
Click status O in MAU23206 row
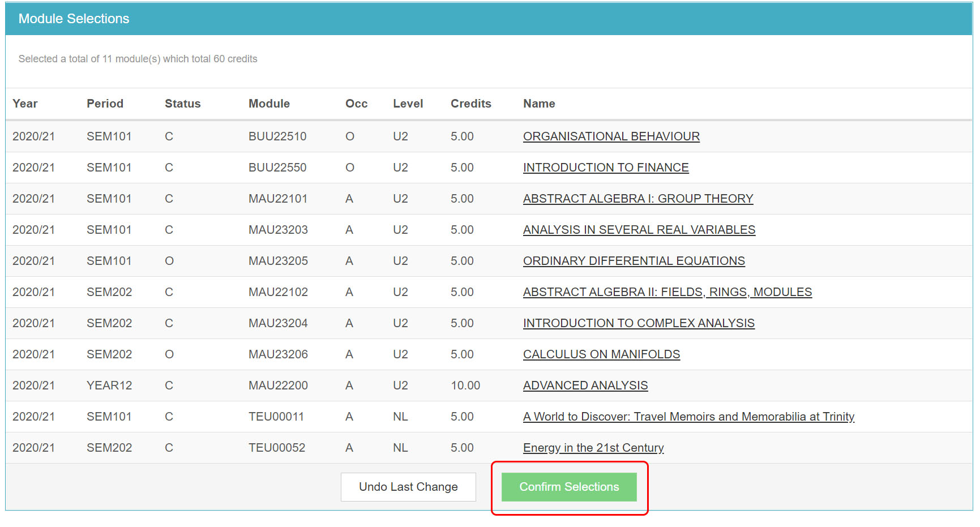169,354
